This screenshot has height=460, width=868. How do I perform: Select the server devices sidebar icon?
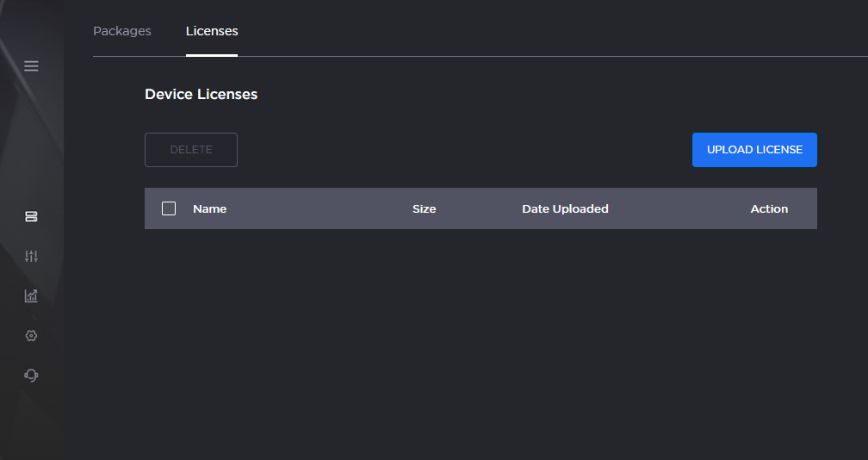31,216
